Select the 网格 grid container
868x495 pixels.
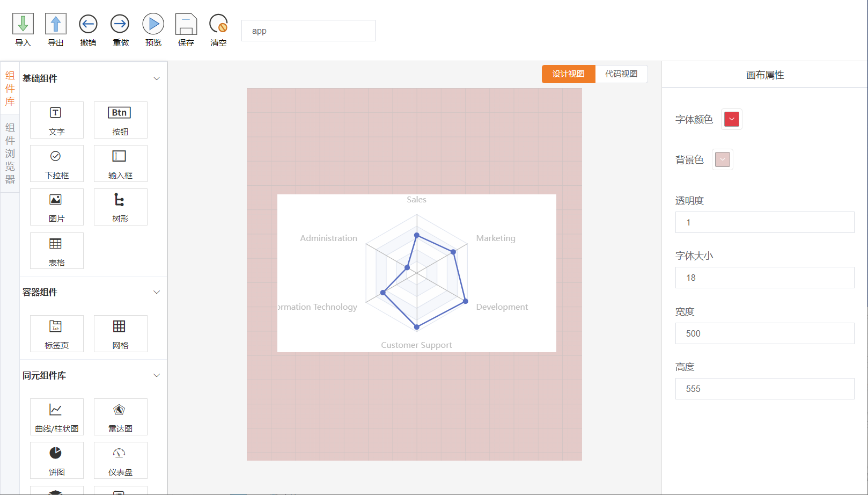120,333
